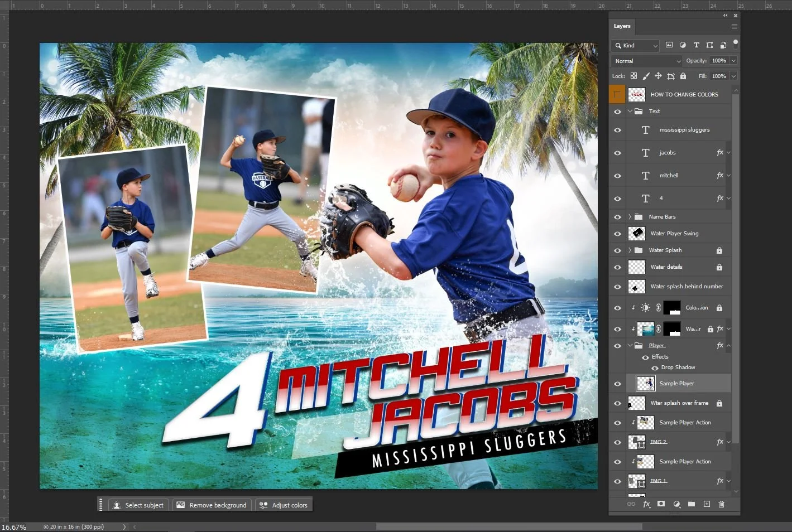Create new fill or adjustment layer
The width and height of the screenshot is (792, 532).
(676, 504)
